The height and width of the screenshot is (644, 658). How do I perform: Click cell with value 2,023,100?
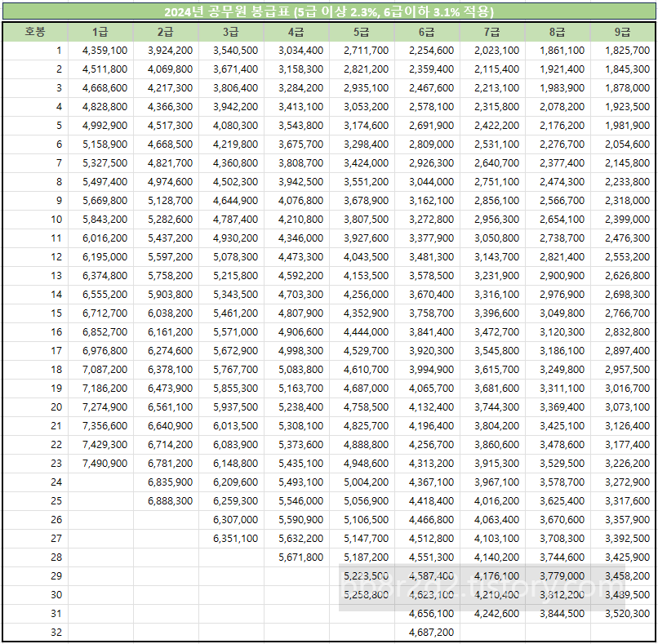(492, 51)
